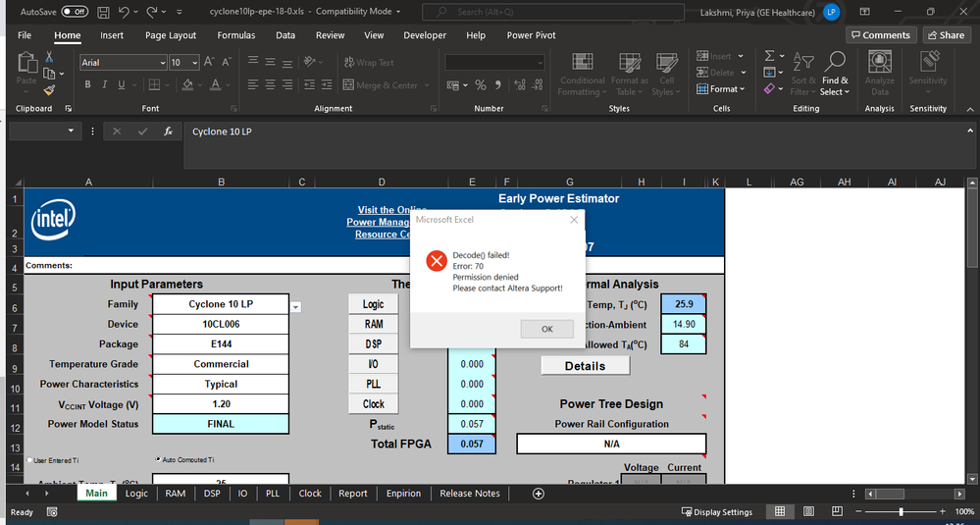The height and width of the screenshot is (525, 980).
Task: Select the Format Painter brush icon
Action: [x=50, y=89]
